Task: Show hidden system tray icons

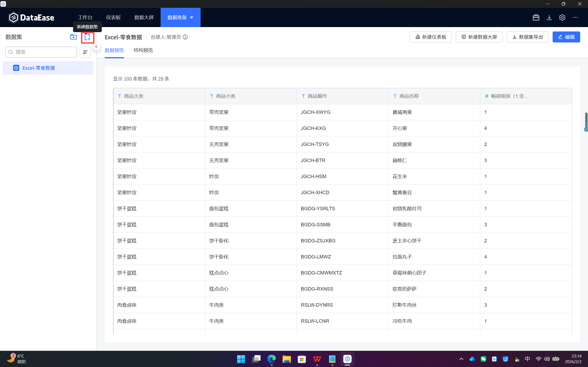Action: (x=461, y=359)
